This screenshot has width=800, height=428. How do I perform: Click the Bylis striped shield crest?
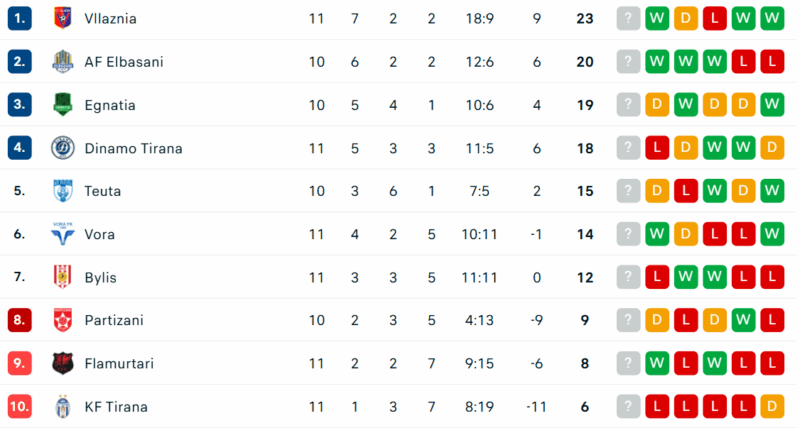[63, 277]
